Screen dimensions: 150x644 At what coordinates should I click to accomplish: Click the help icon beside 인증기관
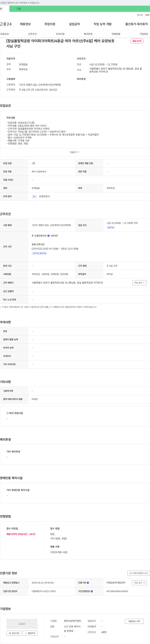pos(88,583)
